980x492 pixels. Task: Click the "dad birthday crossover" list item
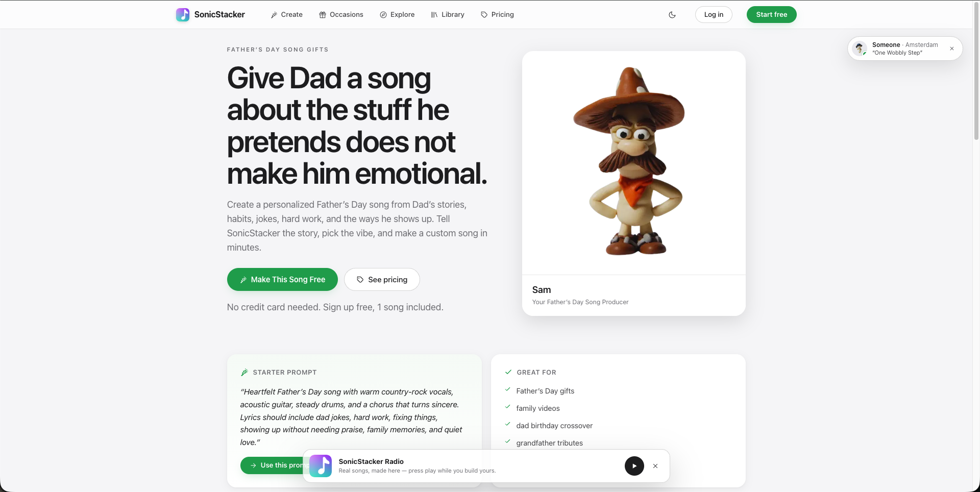[x=554, y=426]
